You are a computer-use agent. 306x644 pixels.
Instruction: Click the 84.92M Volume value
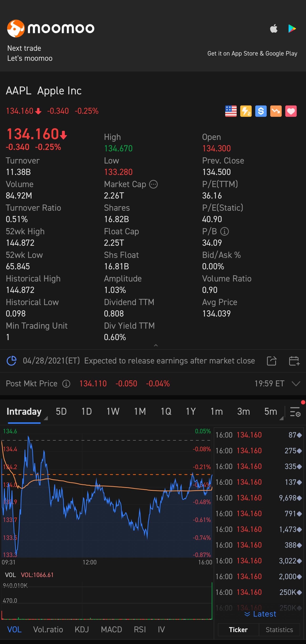tap(19, 195)
